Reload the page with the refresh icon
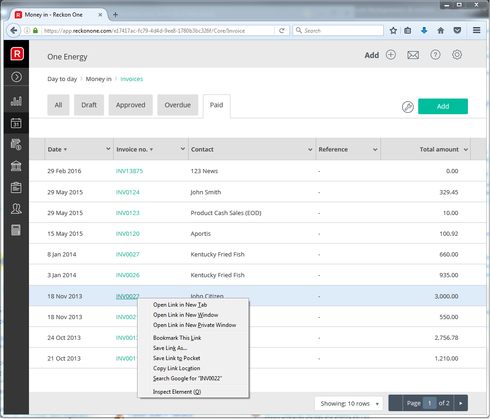490x419 pixels. [282, 31]
